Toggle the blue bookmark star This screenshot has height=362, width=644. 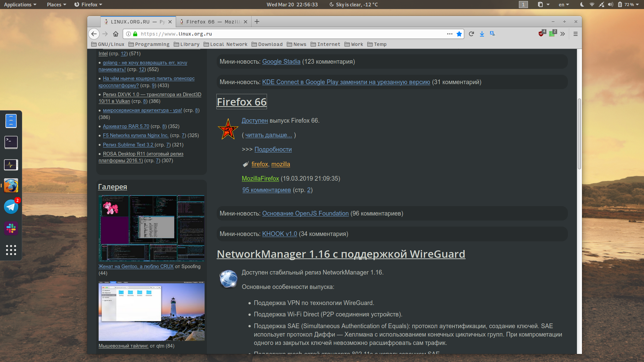click(459, 34)
